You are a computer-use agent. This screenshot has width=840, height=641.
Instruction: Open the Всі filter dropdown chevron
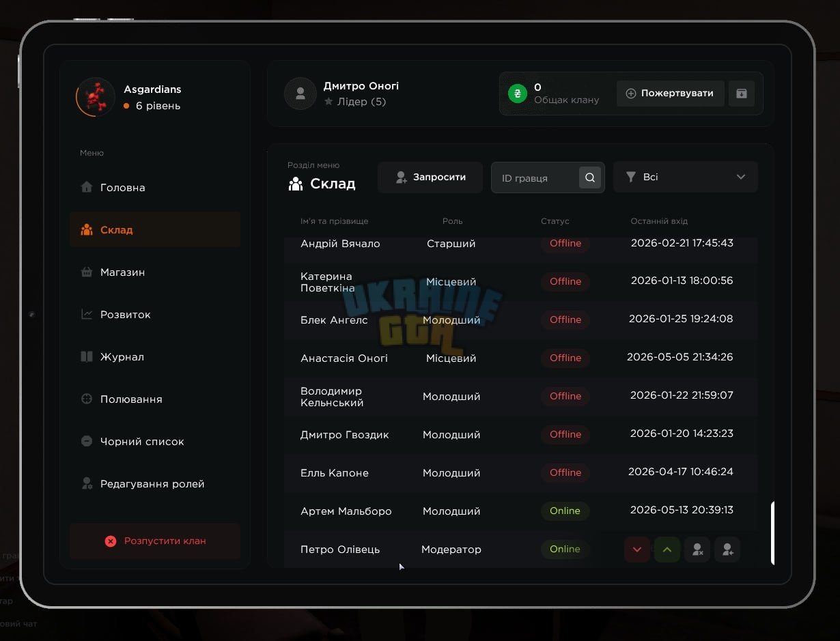point(741,177)
